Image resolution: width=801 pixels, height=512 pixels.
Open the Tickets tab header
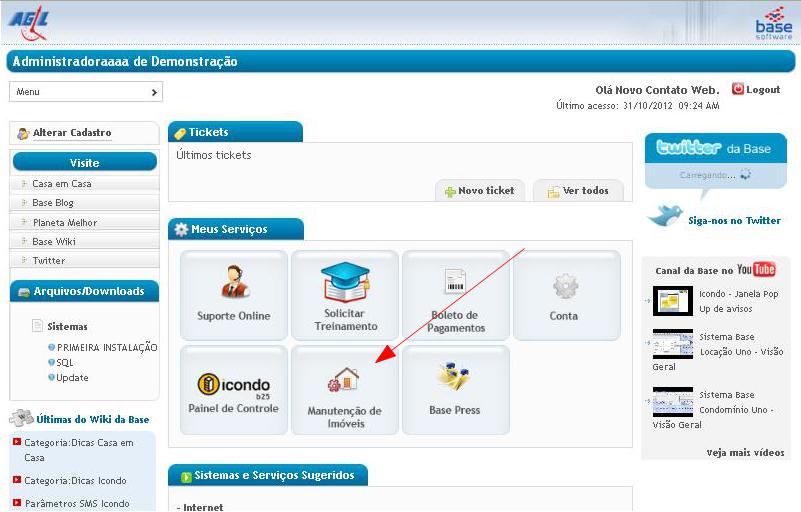[x=235, y=132]
